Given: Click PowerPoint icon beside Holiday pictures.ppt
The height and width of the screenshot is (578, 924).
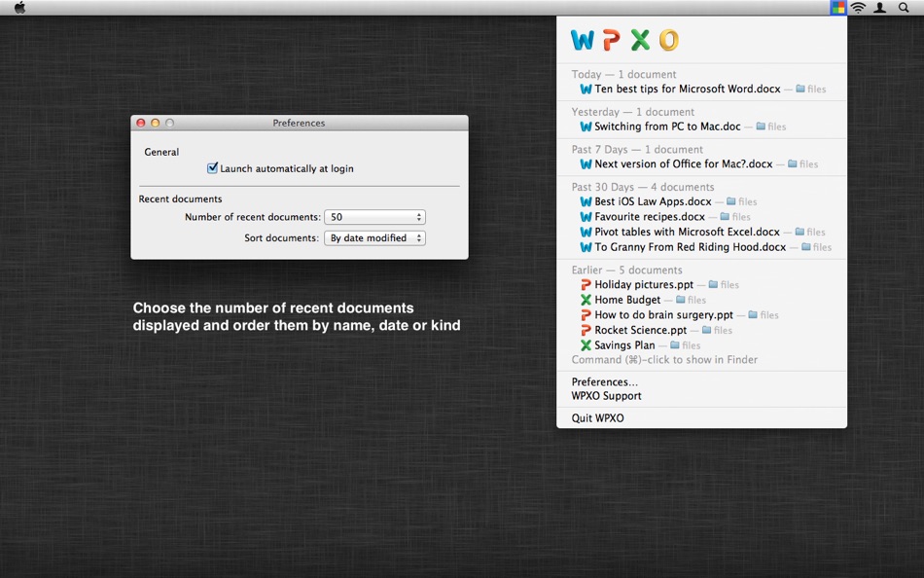Looking at the screenshot, I should 586,285.
